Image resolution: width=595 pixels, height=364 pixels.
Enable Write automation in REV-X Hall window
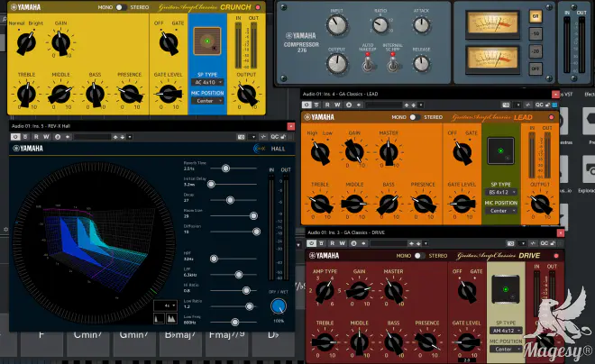click(46, 137)
